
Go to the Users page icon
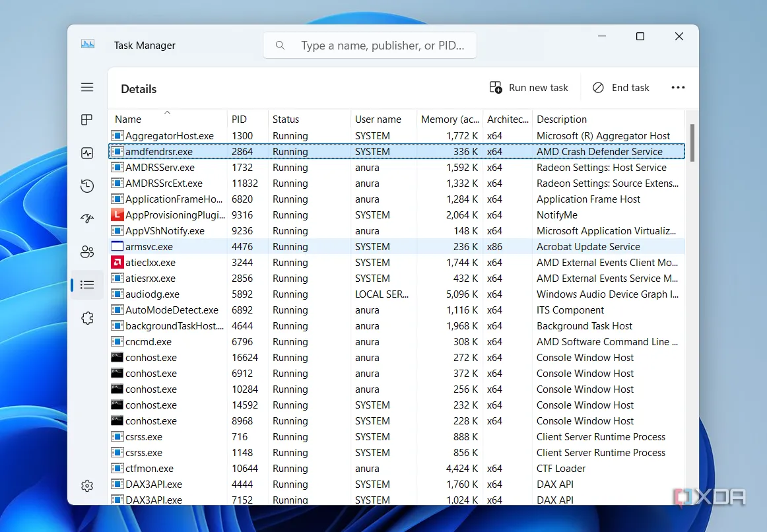(87, 251)
